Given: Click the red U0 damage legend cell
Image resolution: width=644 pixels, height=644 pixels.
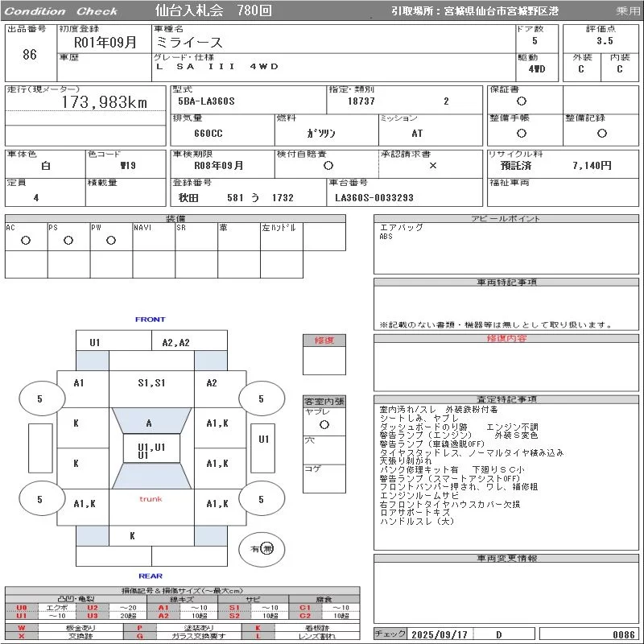Looking at the screenshot, I should (22, 608).
